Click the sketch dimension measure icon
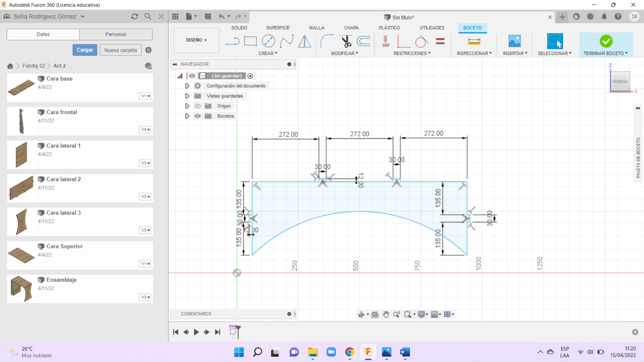The height and width of the screenshot is (362, 644). (474, 41)
